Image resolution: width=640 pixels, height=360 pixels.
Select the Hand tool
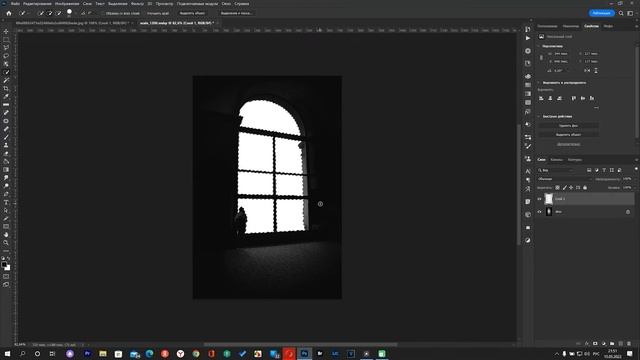pos(6,235)
